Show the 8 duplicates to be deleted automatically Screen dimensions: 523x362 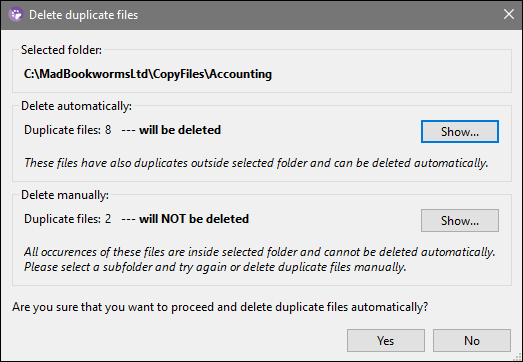pyautogui.click(x=460, y=131)
